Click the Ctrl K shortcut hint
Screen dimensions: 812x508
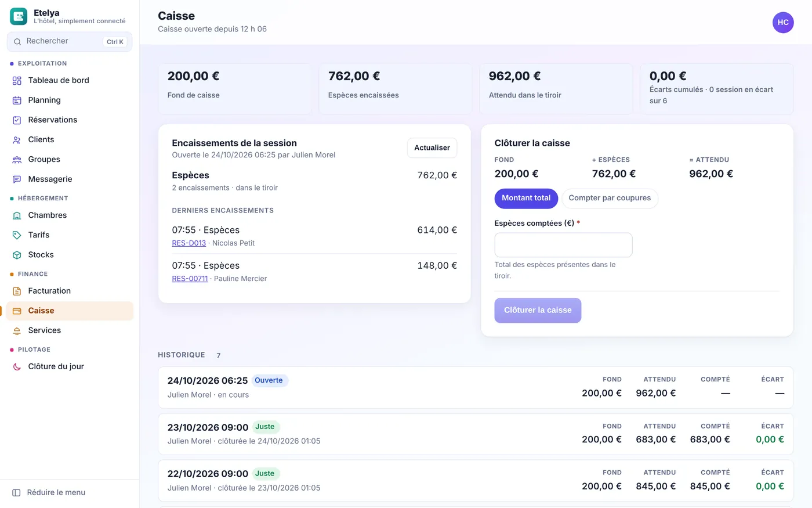click(x=115, y=42)
